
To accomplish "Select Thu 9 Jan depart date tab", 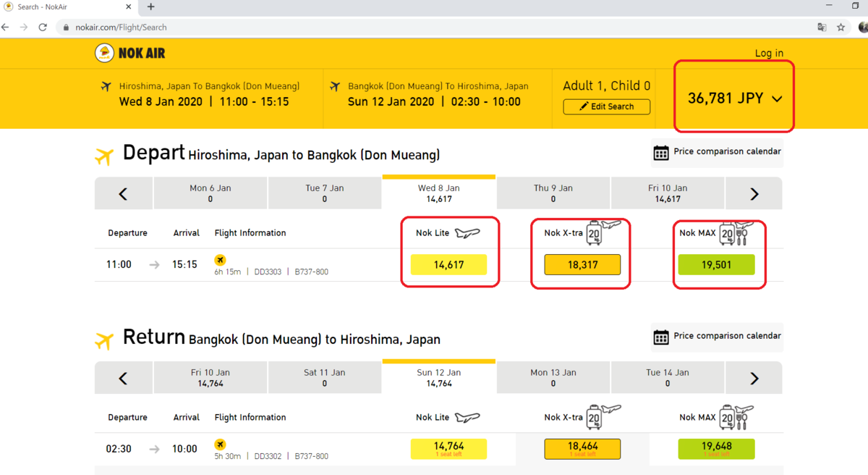I will pyautogui.click(x=553, y=193).
